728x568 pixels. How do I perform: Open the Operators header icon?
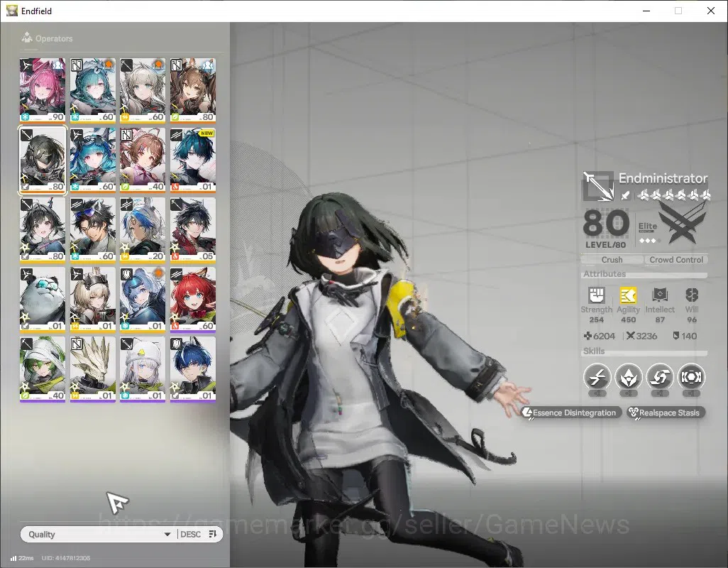point(27,38)
